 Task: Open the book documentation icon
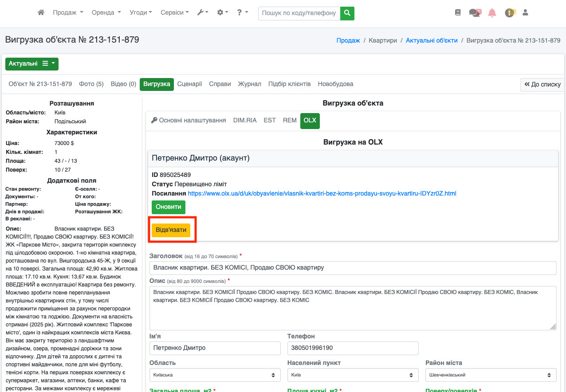[458, 13]
